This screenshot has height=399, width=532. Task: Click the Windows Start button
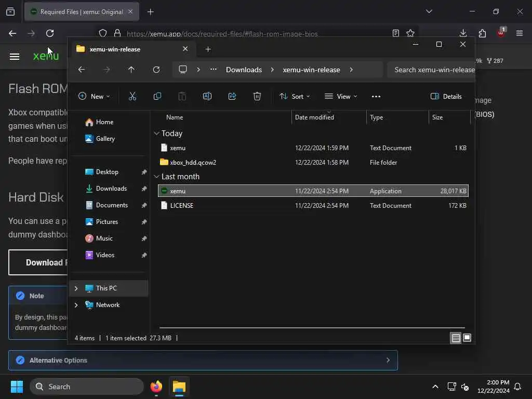[x=17, y=387]
